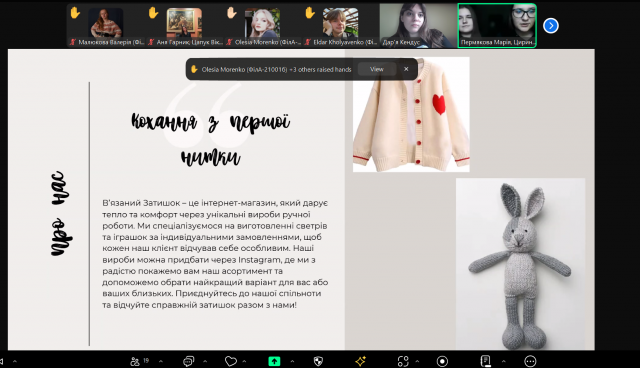The height and width of the screenshot is (368, 640).
Task: Open the More ellipsis menu
Action: [530, 361]
